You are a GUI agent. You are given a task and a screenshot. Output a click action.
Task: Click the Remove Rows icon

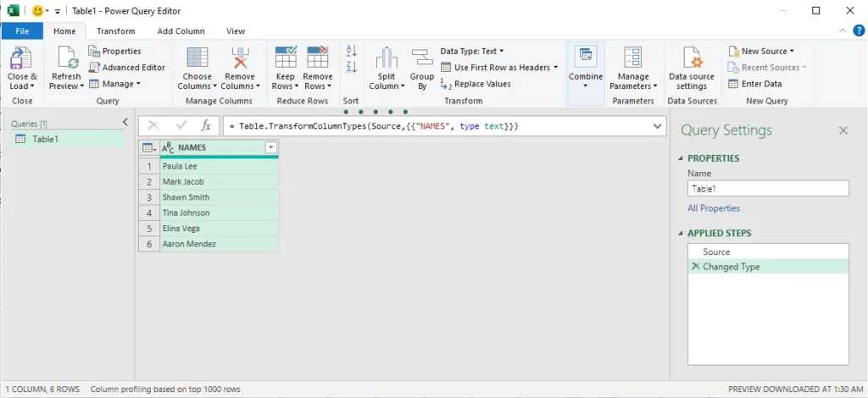[x=318, y=58]
